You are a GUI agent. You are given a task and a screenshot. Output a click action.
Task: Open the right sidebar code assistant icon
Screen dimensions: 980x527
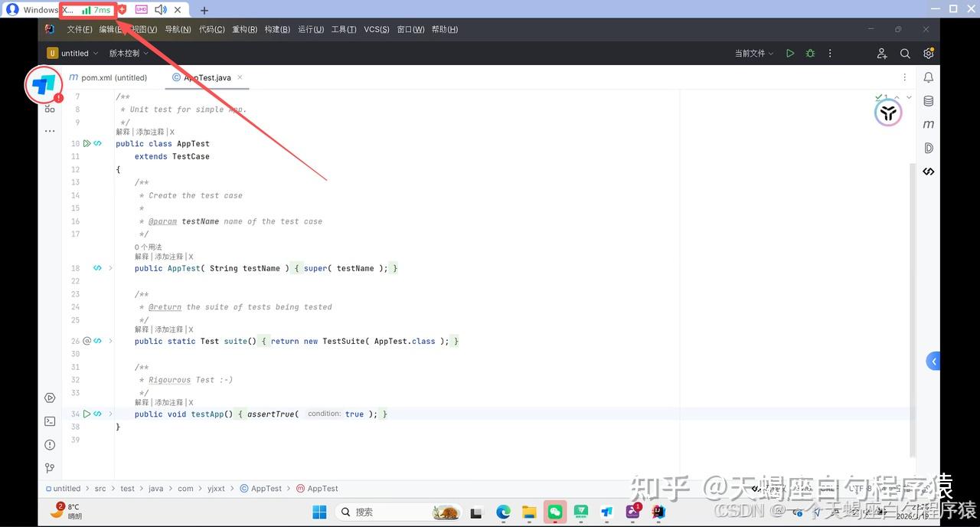coord(929,172)
